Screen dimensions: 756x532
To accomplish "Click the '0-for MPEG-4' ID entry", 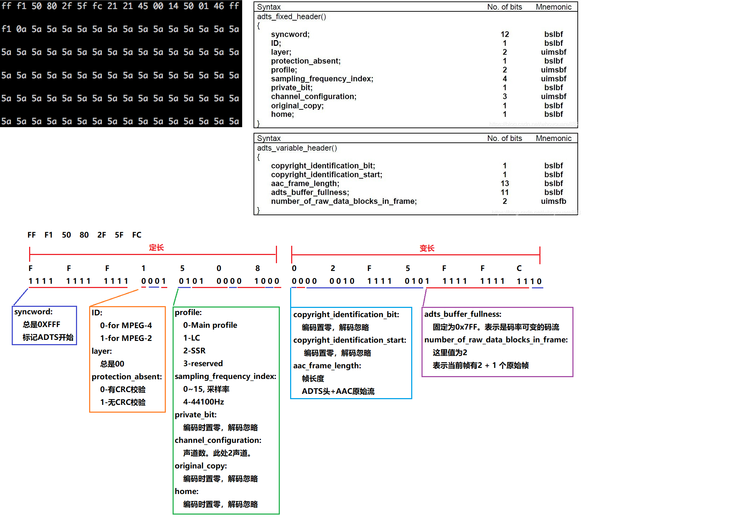I will coord(126,325).
